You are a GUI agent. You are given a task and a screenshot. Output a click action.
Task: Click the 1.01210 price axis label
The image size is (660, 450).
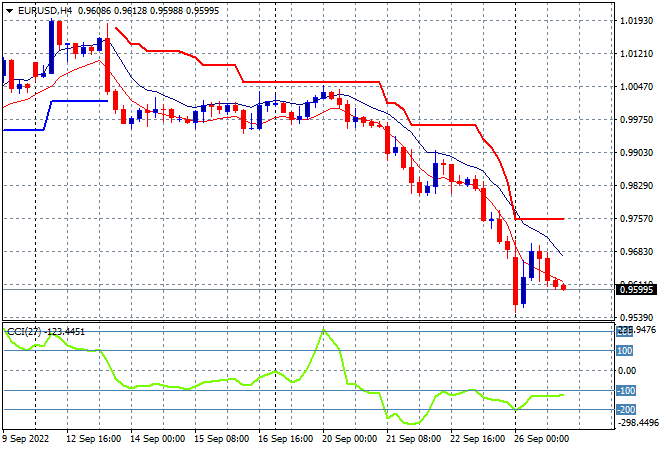636,53
